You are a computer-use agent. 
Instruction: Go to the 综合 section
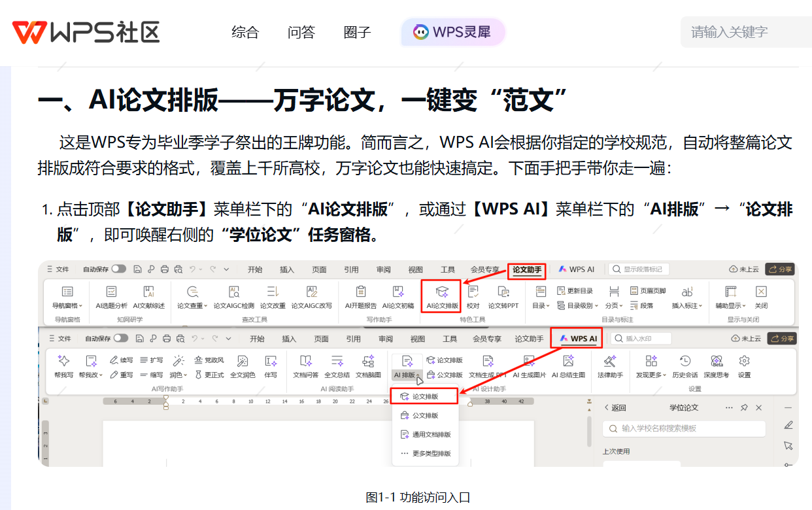point(245,32)
